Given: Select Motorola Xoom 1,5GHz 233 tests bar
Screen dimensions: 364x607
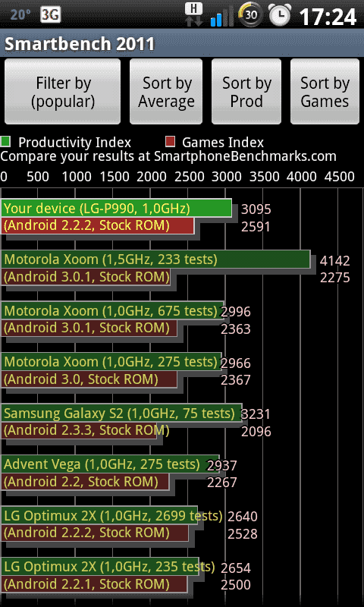Looking at the screenshot, I should coord(155,259).
